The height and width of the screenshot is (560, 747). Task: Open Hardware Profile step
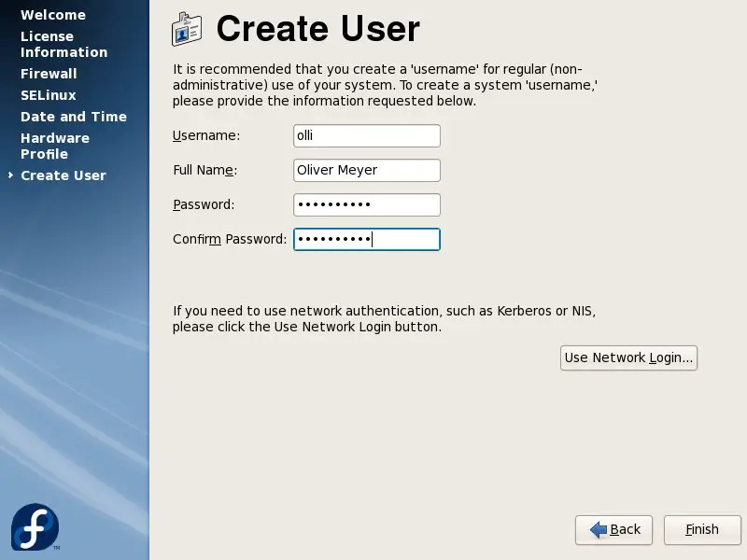[55, 146]
